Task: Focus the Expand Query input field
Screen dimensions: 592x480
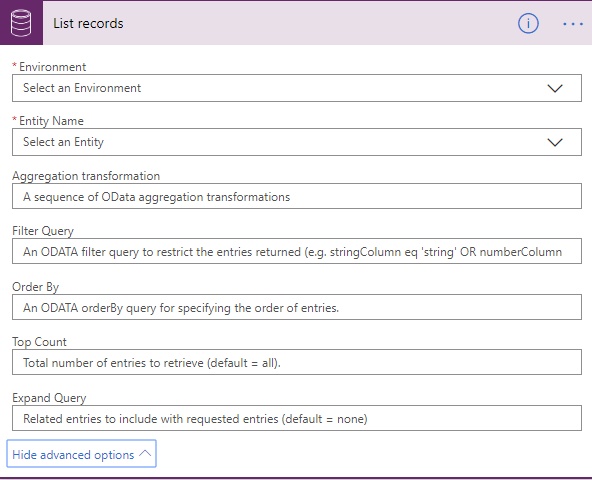Action: pos(297,418)
